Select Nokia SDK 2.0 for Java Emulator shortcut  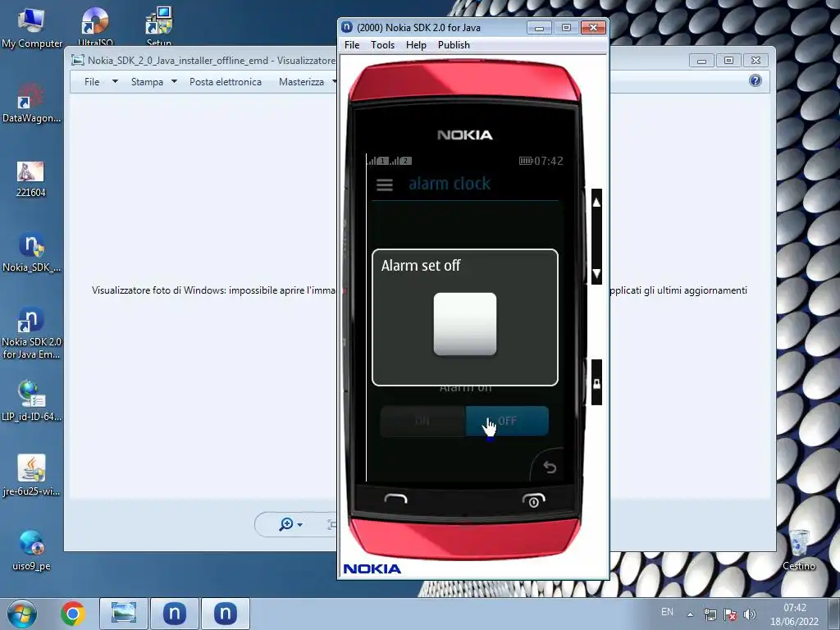coord(31,333)
